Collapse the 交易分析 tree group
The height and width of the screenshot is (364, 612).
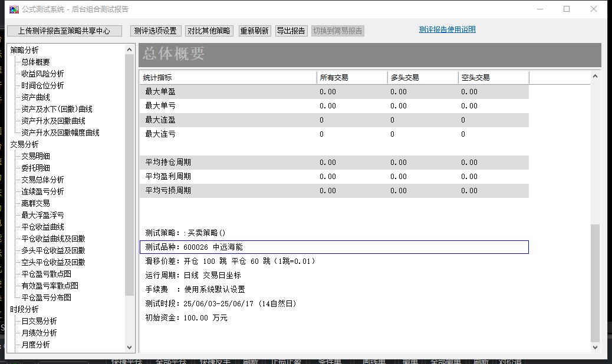point(24,144)
